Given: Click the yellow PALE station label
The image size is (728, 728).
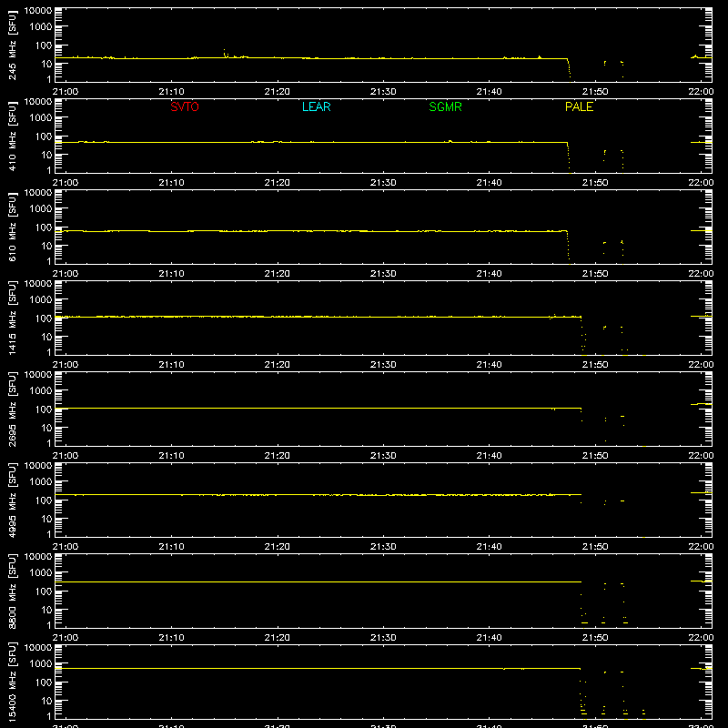Looking at the screenshot, I should 579,106.
